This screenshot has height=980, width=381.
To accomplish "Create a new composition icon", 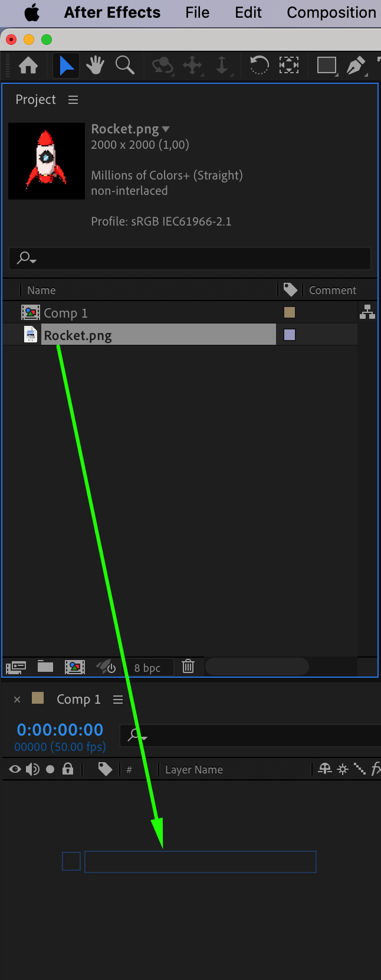I will pos(75,667).
